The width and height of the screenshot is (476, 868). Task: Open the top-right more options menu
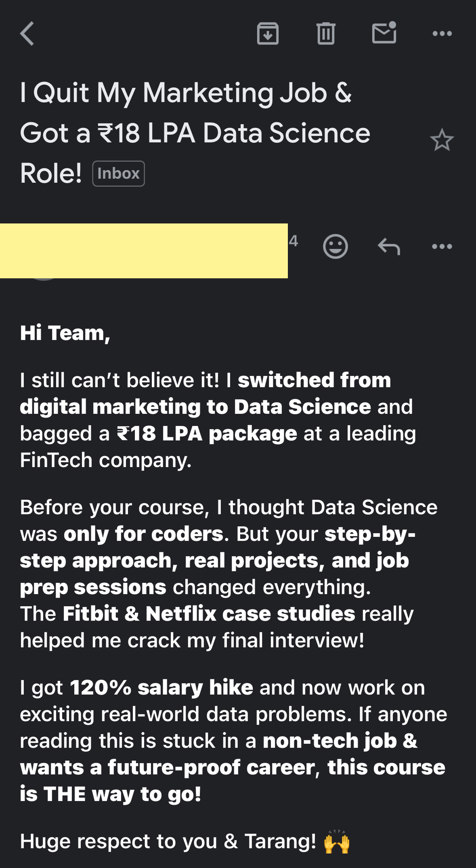point(442,33)
